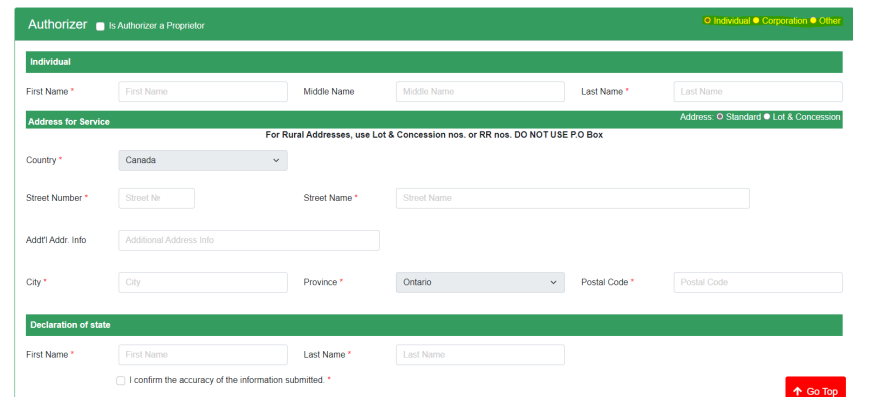Click into the Street Number field

pos(157,198)
